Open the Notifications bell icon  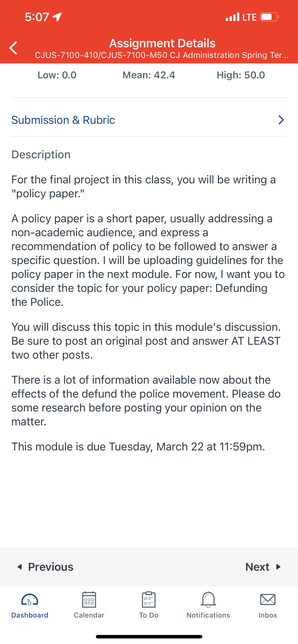(208, 599)
